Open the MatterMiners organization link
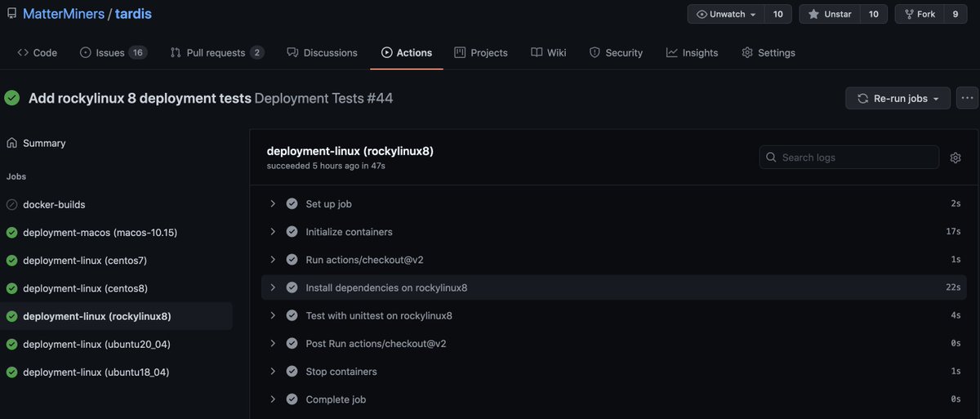This screenshot has height=419, width=980. [63, 14]
